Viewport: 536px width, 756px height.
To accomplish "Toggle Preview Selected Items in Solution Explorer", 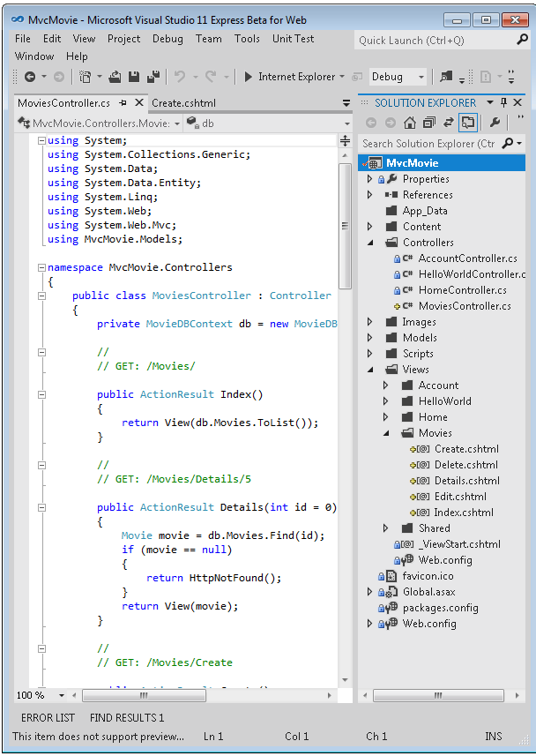I will coord(467,123).
